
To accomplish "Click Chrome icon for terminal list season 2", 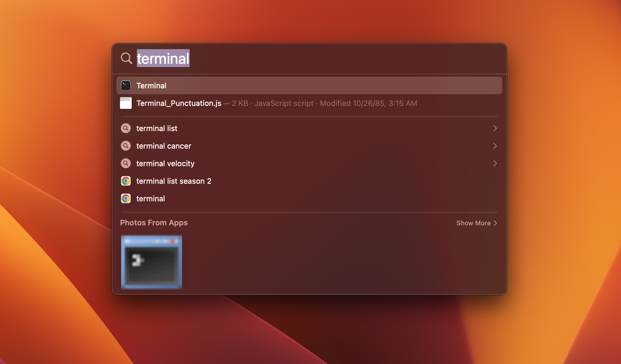I will [x=126, y=181].
